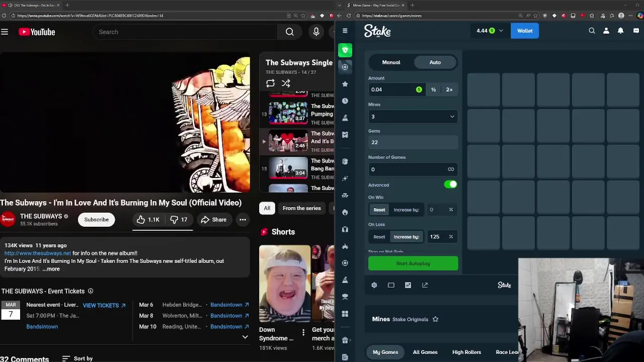Open Favourites star in Stake sidebar
644x362 pixels.
click(345, 84)
